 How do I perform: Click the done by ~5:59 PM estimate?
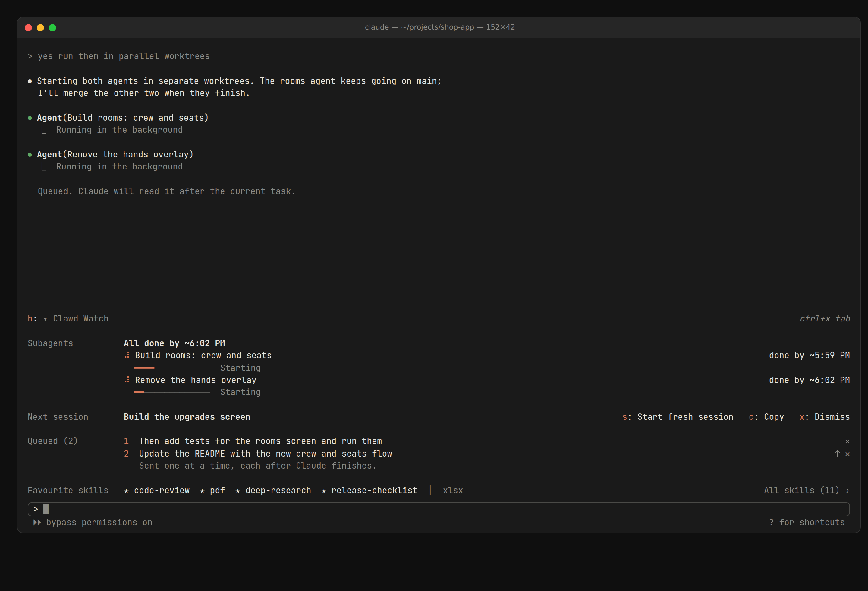click(809, 356)
